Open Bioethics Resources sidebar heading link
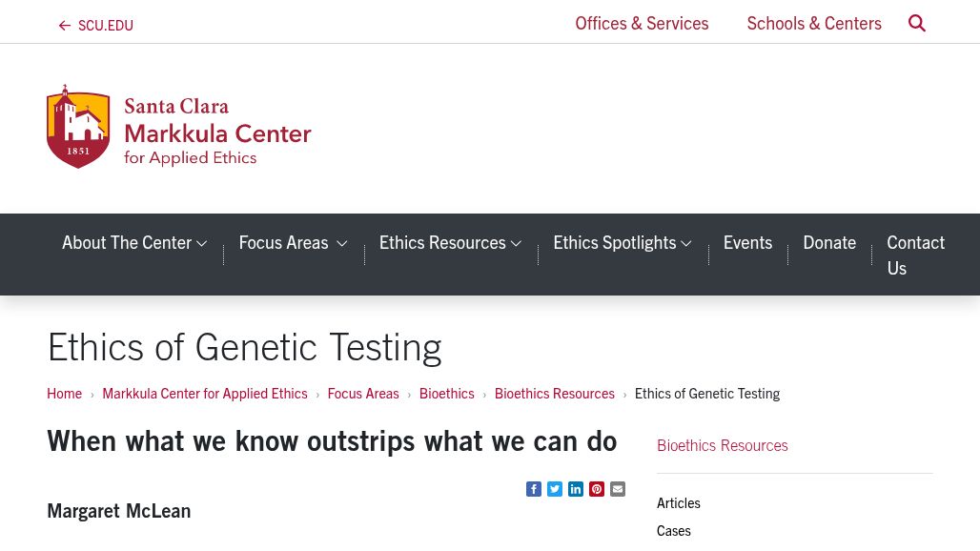The image size is (980, 551). tap(722, 445)
